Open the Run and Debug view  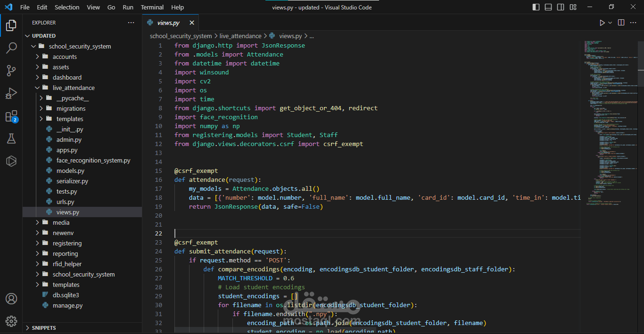pyautogui.click(x=11, y=93)
